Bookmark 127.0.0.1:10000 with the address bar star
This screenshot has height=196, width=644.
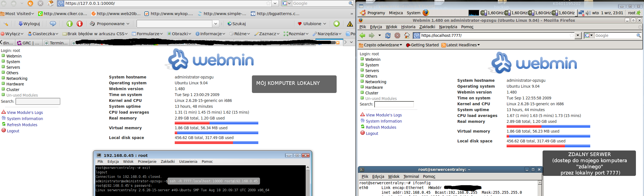tap(268, 3)
